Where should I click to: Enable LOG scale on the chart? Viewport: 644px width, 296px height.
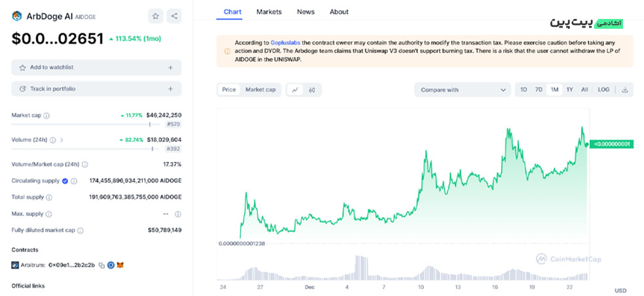pyautogui.click(x=603, y=90)
